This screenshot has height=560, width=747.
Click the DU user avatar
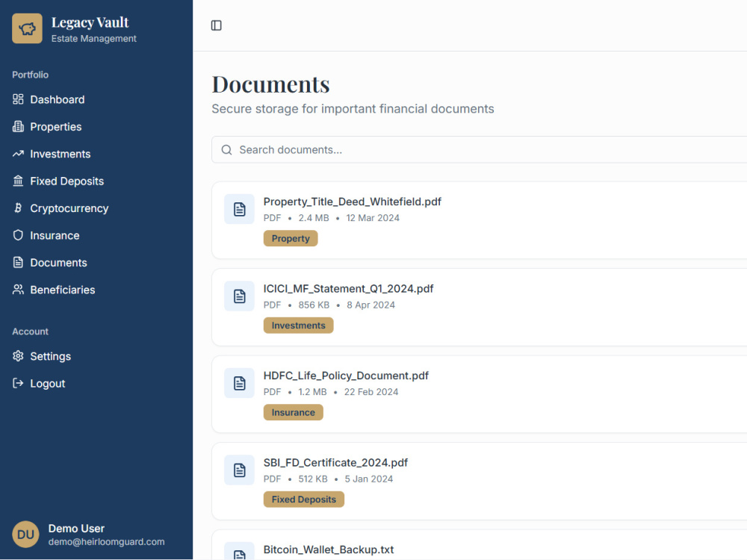(25, 535)
